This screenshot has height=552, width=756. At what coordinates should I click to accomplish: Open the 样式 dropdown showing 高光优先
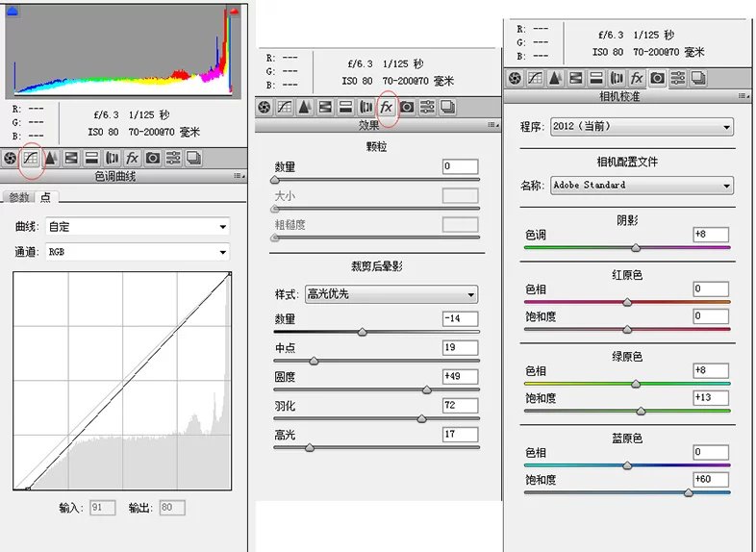click(391, 294)
